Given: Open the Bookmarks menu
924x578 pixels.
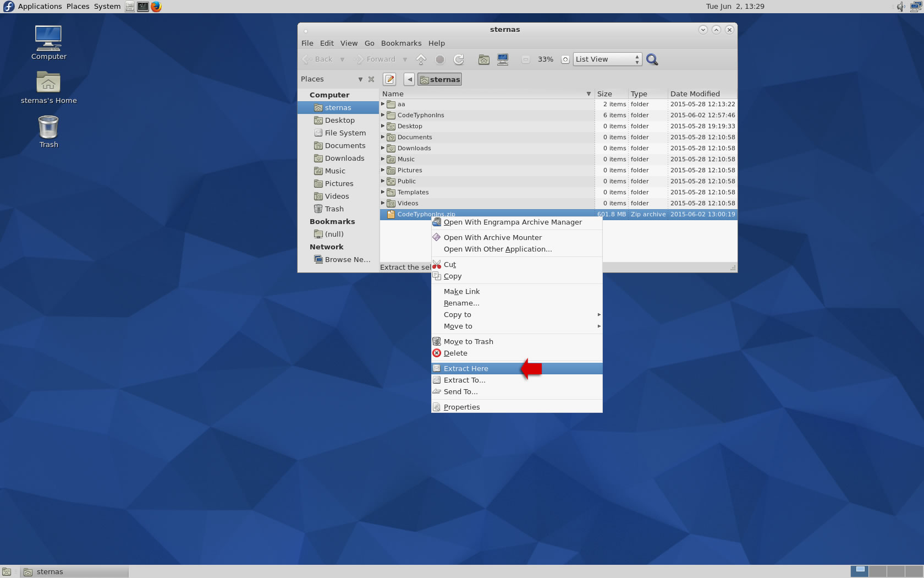Looking at the screenshot, I should [401, 43].
